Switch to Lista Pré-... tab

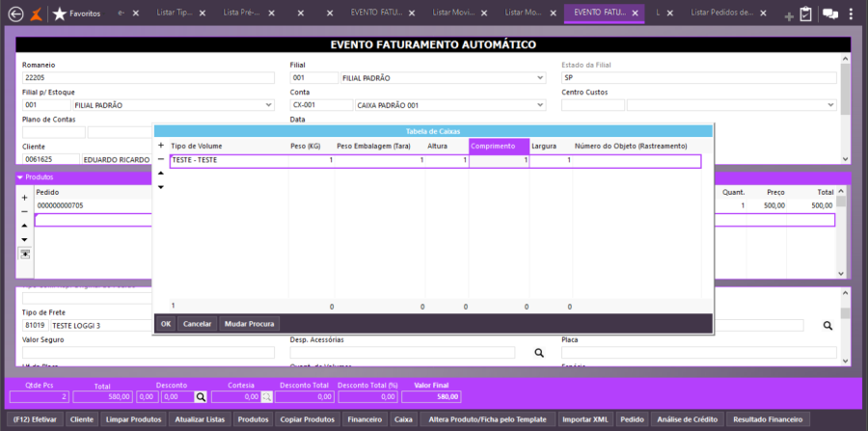point(242,13)
